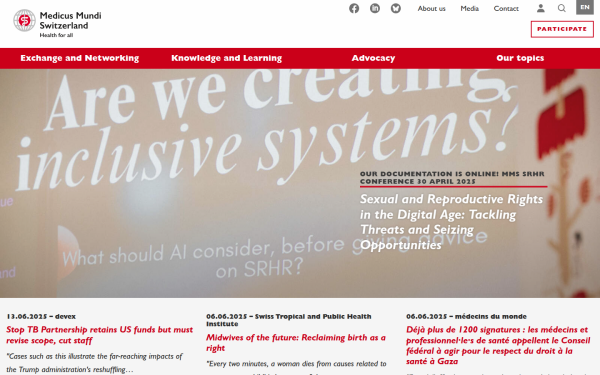This screenshot has width=600, height=375.
Task: Click the PARTICIPATE button
Action: pyautogui.click(x=562, y=29)
